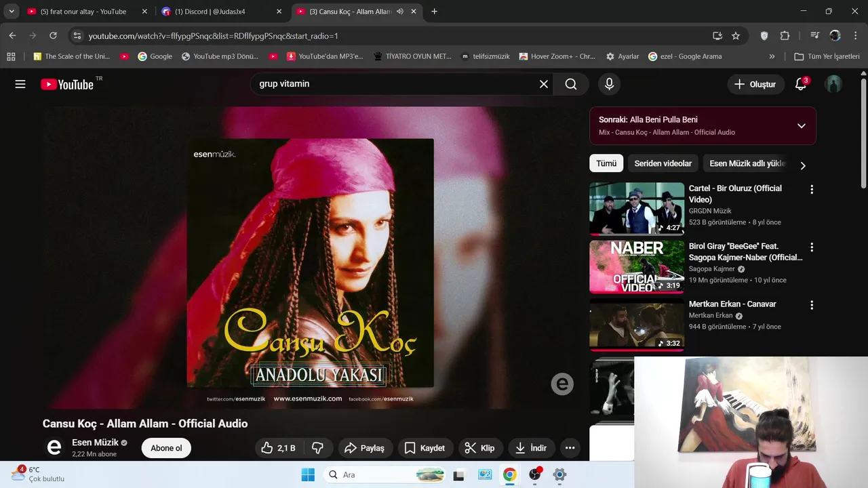Click the GRGDN Müzik channel name
The image size is (868, 488).
click(710, 211)
